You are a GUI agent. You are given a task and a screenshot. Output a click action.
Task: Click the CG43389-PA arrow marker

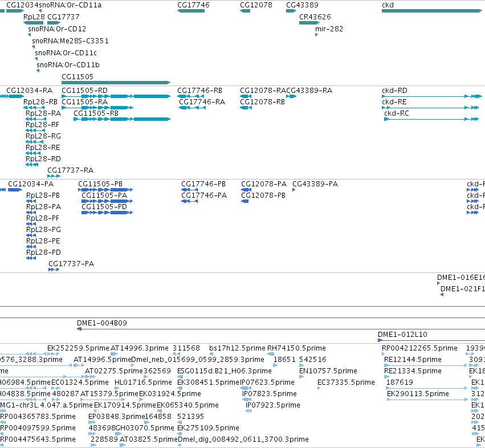click(294, 190)
